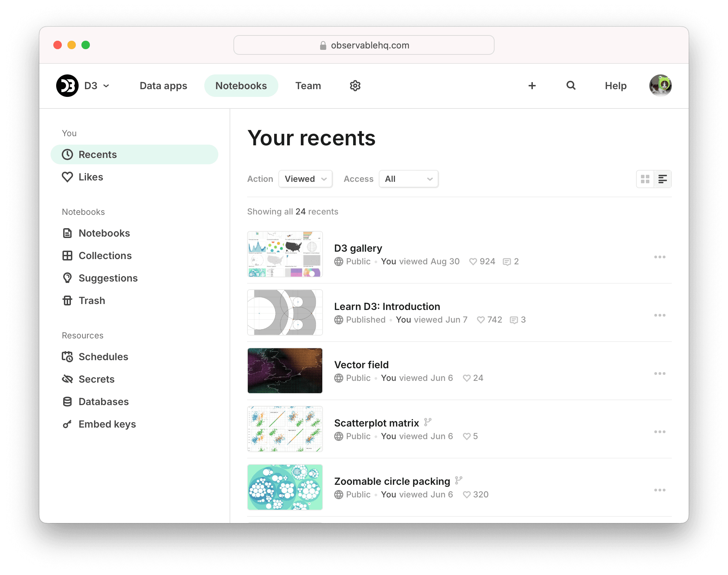Open the Trash from the sidebar
Image resolution: width=728 pixels, height=575 pixels.
[68, 300]
